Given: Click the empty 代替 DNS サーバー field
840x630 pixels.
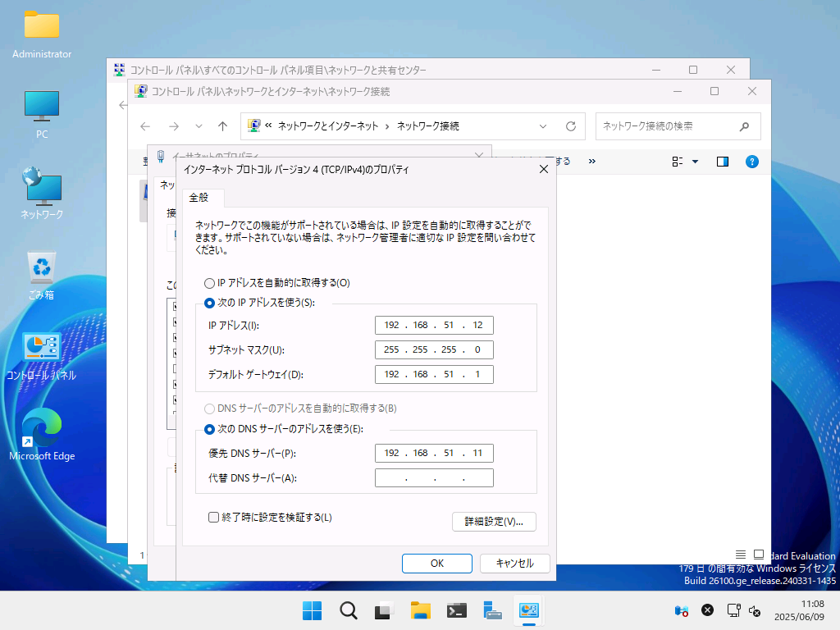Looking at the screenshot, I should point(434,478).
